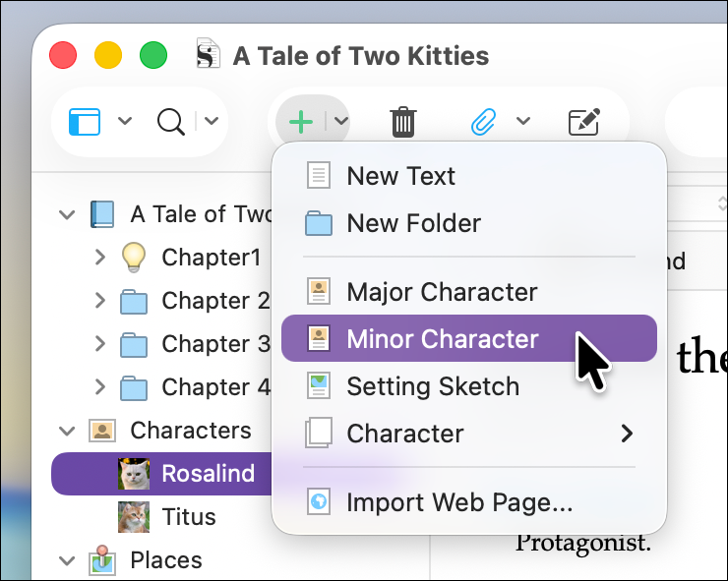Select New Folder menu entry
The image size is (728, 581).
pos(413,223)
